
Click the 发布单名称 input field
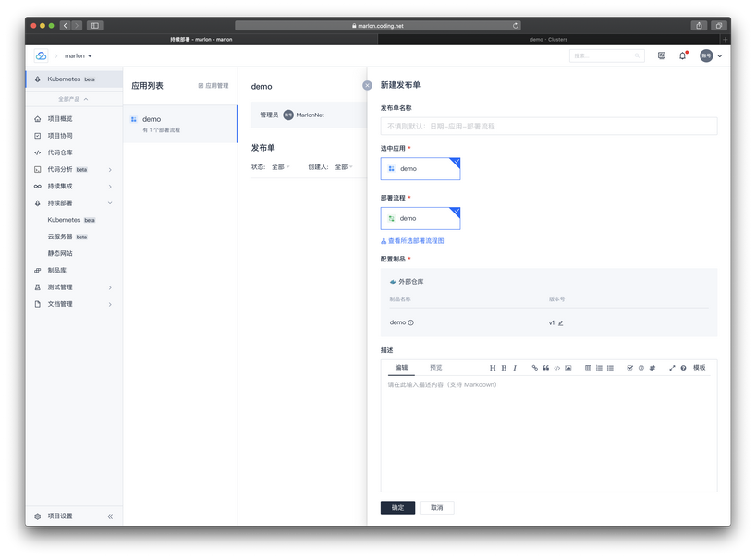[x=548, y=126]
